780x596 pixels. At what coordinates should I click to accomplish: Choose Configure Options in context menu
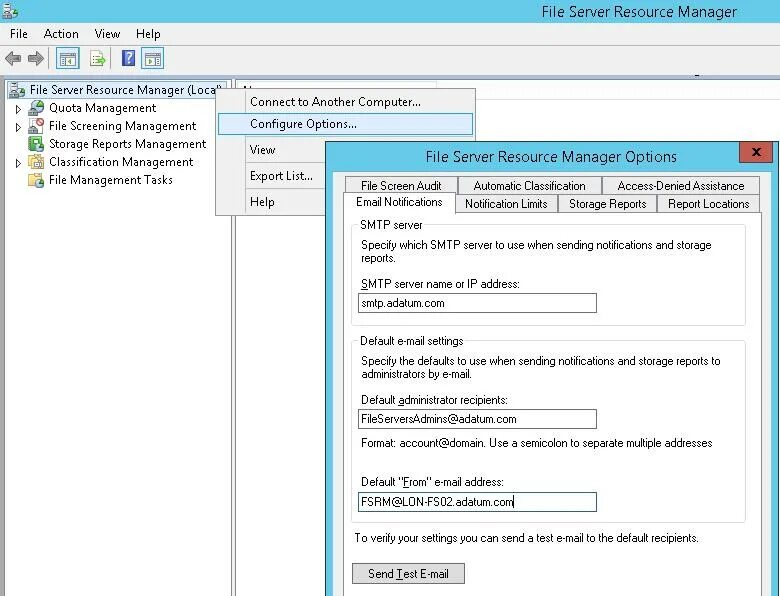coord(345,124)
